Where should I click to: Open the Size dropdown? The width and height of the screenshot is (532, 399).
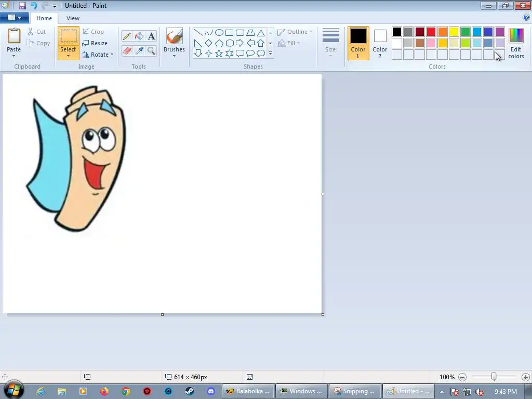(330, 43)
